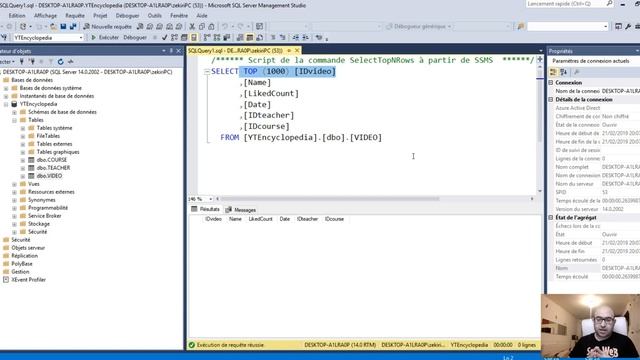
Task: Refresh the Object Explorer tree
Action: [60, 62]
